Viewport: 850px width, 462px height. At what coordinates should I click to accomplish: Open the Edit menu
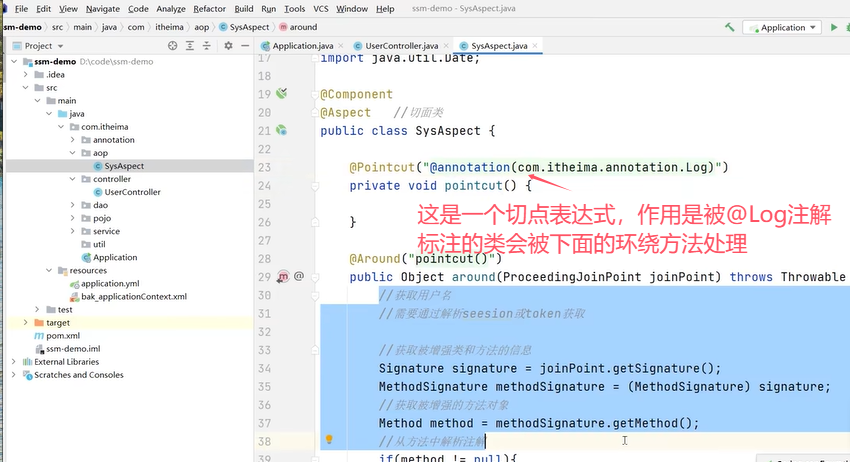pyautogui.click(x=43, y=9)
